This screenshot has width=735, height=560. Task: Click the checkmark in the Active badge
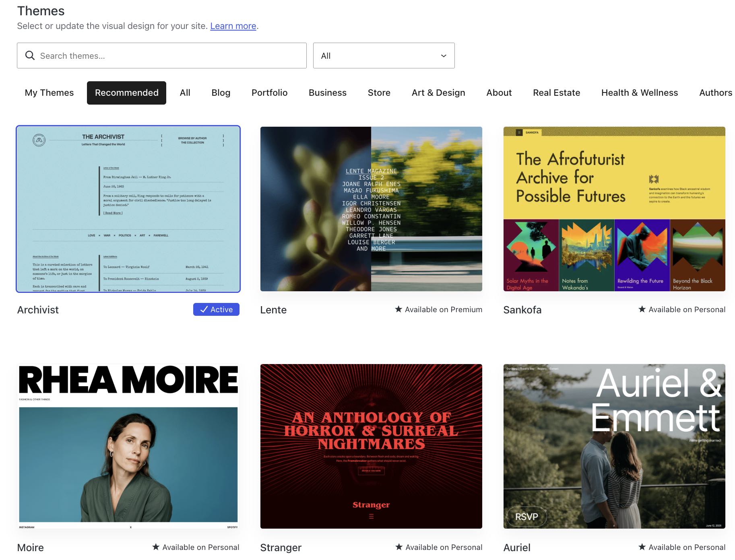[x=204, y=309]
